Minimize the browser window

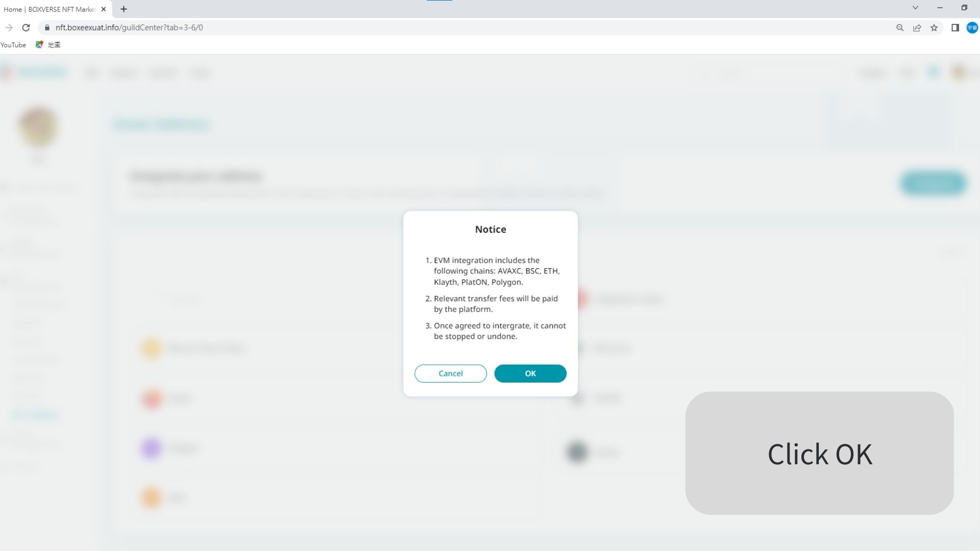[x=940, y=8]
